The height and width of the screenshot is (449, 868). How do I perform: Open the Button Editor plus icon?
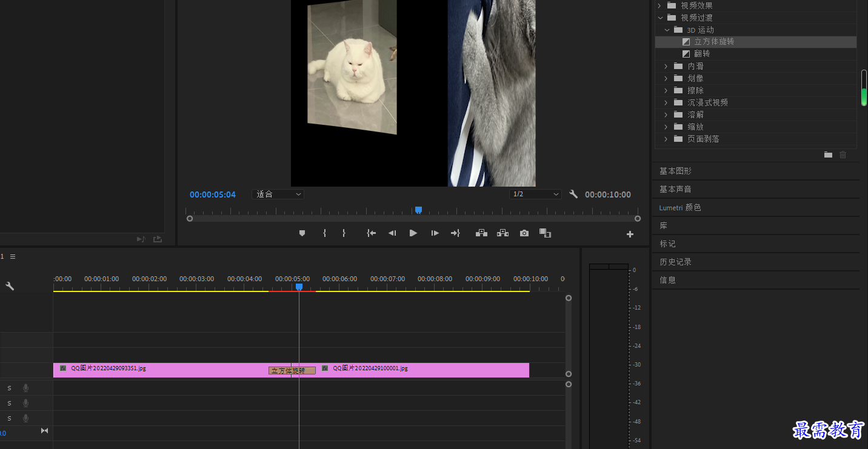tap(630, 234)
